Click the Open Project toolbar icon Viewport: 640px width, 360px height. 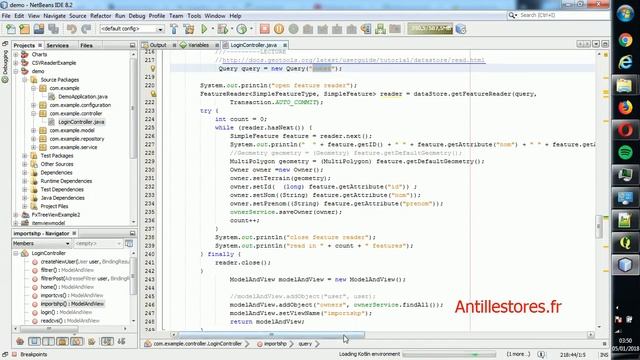[x=39, y=29]
